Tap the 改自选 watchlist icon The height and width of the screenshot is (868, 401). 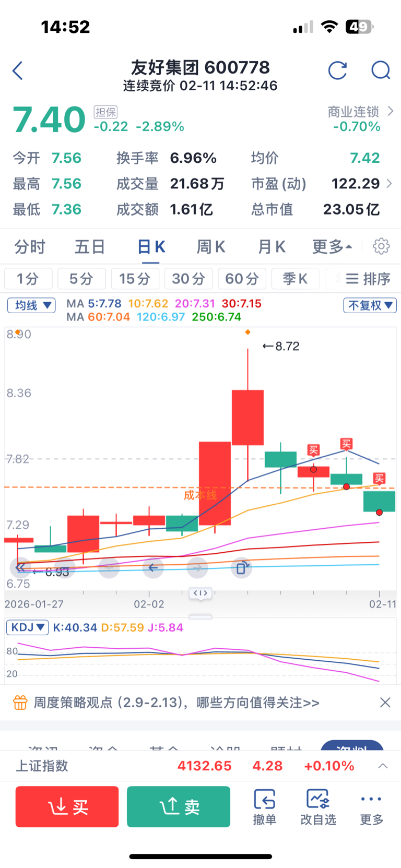318,807
